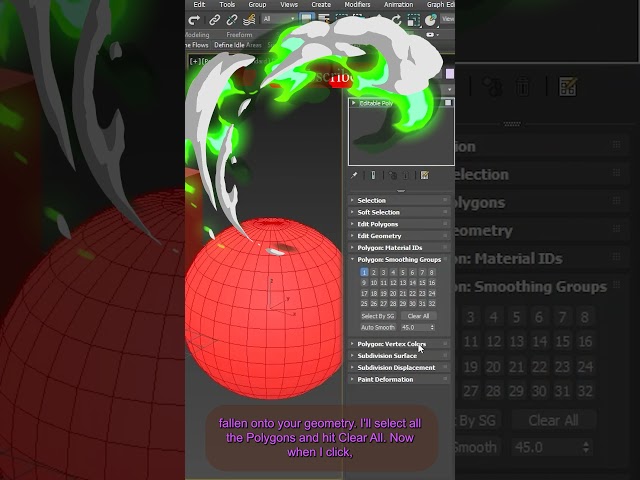Screen dimensions: 640x480
Task: Expand the Subdivision Displacement rollout
Action: [399, 368]
